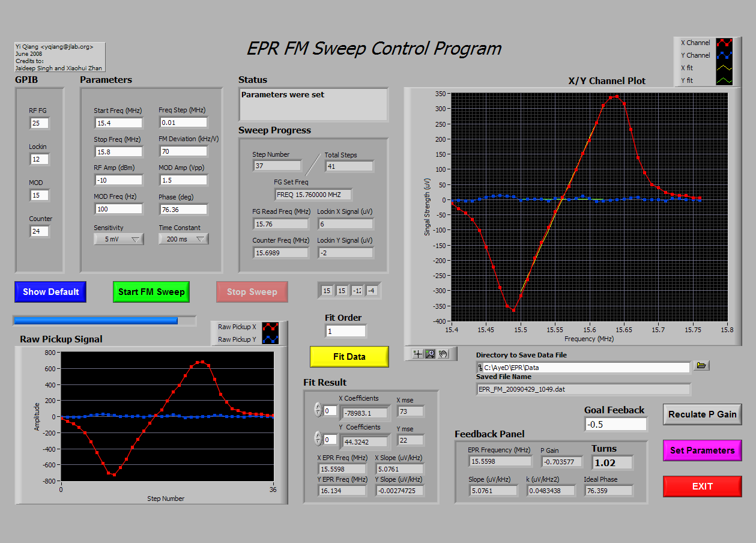Open the Time Constant 200 ms dropdown
Viewport: 756px width, 543px height.
pos(183,239)
